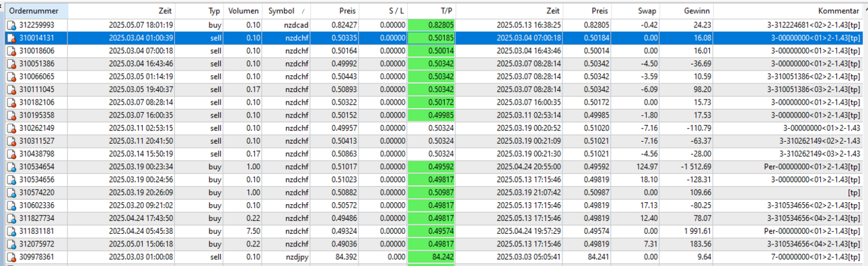Click the close time 2025.04.24 20:55:00

click(528, 167)
